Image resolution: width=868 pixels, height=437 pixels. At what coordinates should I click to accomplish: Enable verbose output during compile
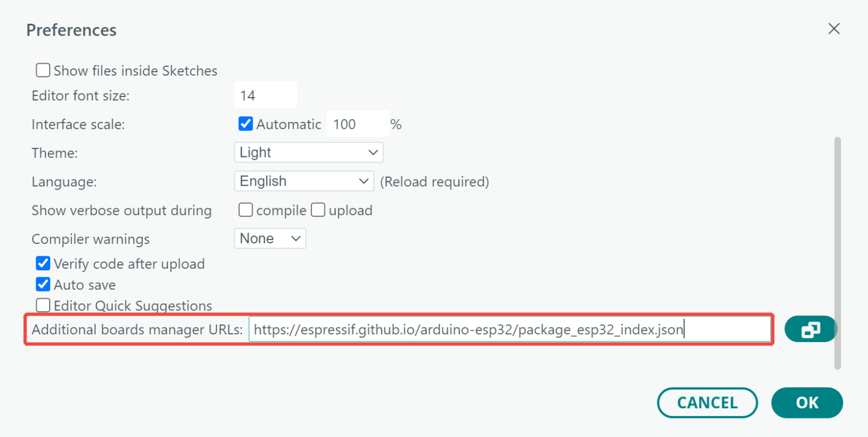(245, 211)
